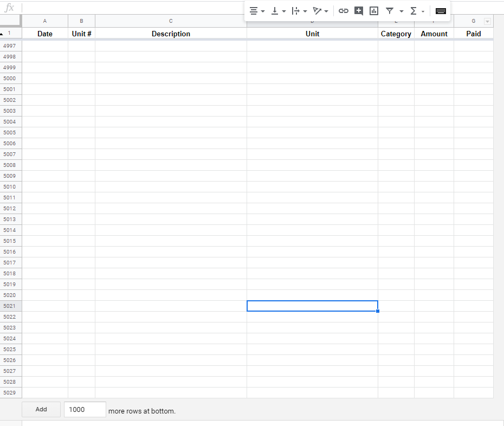Enable input tools with the keyboard icon

[x=440, y=10]
